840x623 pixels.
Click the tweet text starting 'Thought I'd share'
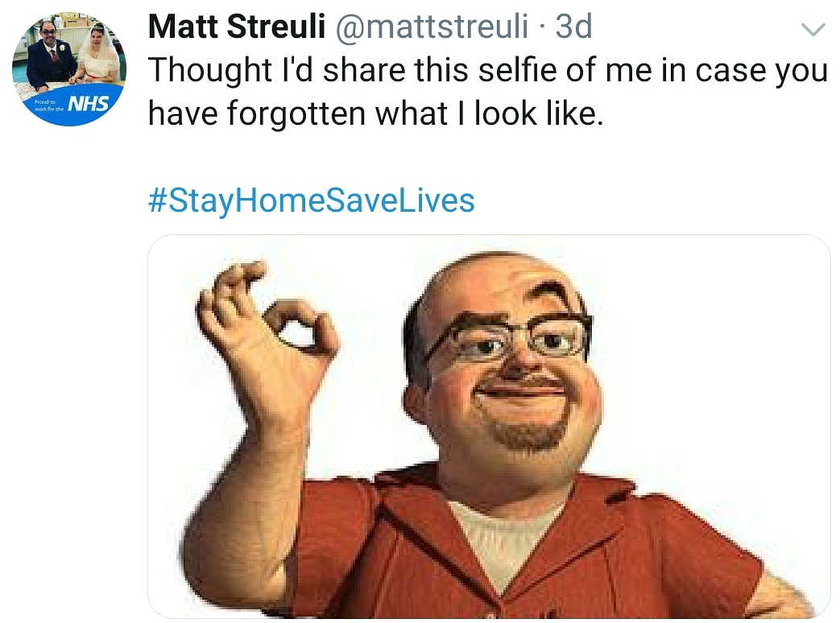point(488,92)
